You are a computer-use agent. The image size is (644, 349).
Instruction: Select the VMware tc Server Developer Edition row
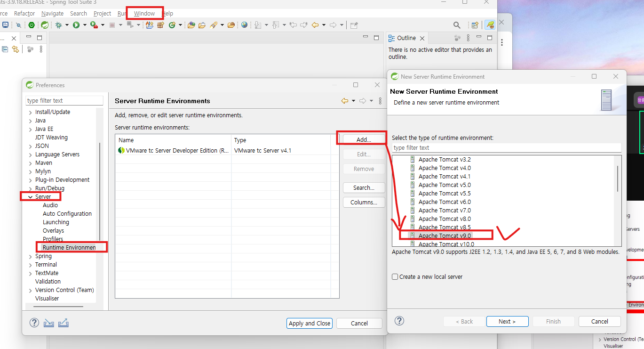click(x=227, y=151)
